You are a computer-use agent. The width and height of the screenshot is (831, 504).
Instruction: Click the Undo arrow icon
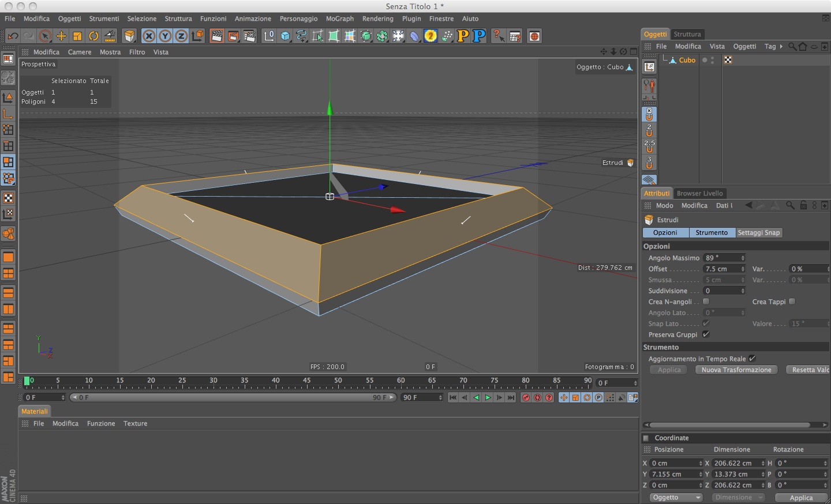pos(13,36)
